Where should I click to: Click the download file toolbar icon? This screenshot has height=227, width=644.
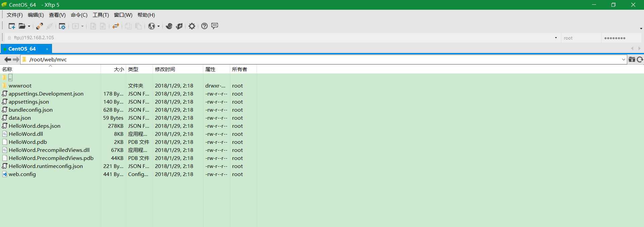click(93, 26)
